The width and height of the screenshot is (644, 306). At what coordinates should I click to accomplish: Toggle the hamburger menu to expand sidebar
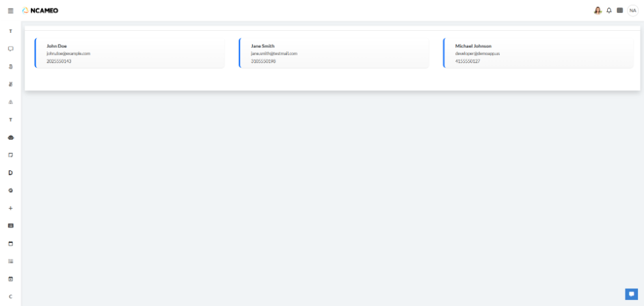pos(10,10)
